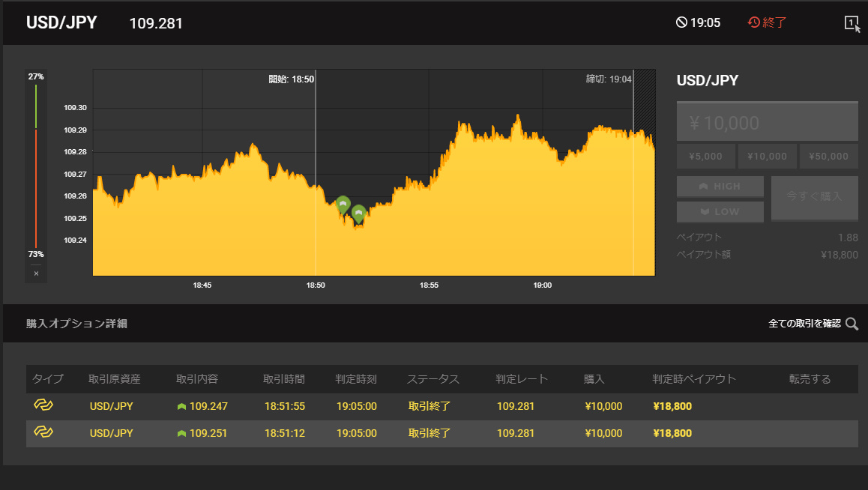Click the USD/JPY title in the header
The width and height of the screenshot is (868, 490).
(61, 22)
